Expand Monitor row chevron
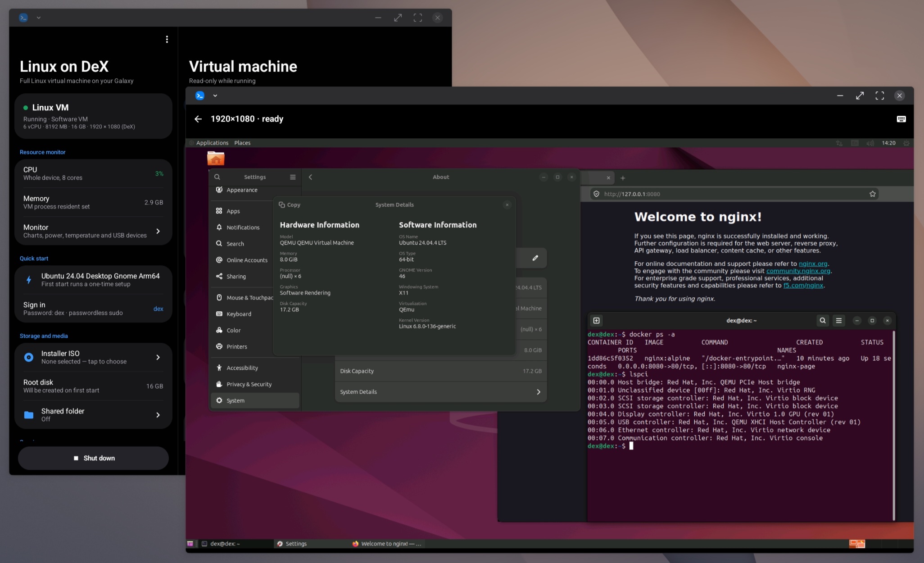 coord(158,231)
